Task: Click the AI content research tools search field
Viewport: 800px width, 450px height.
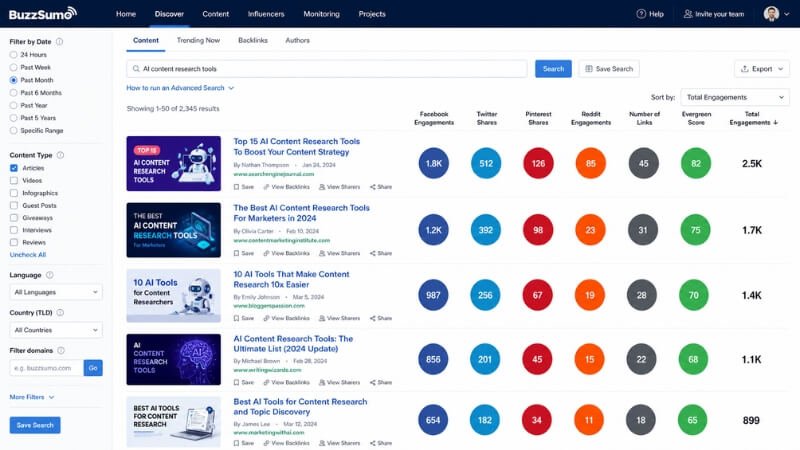Action: (x=327, y=69)
